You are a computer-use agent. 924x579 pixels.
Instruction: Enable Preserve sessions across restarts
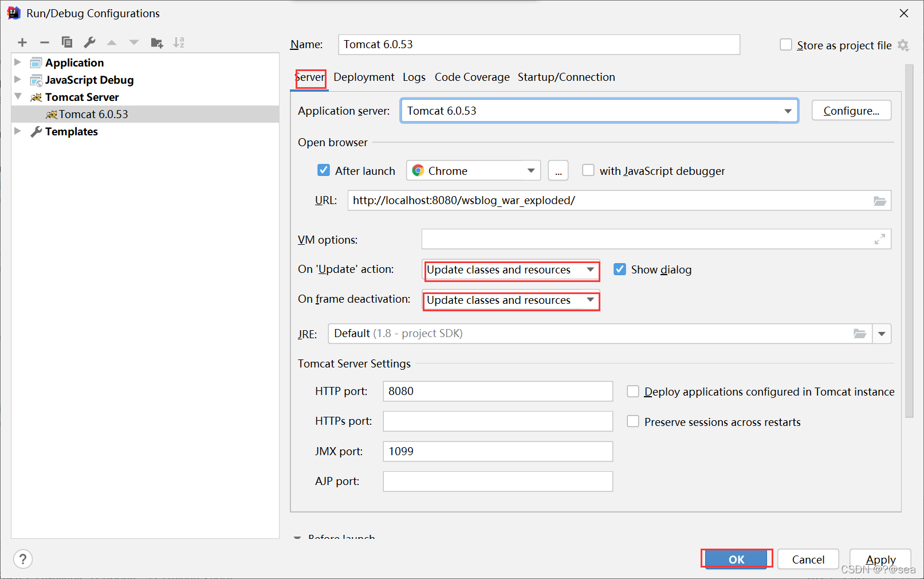pyautogui.click(x=633, y=421)
